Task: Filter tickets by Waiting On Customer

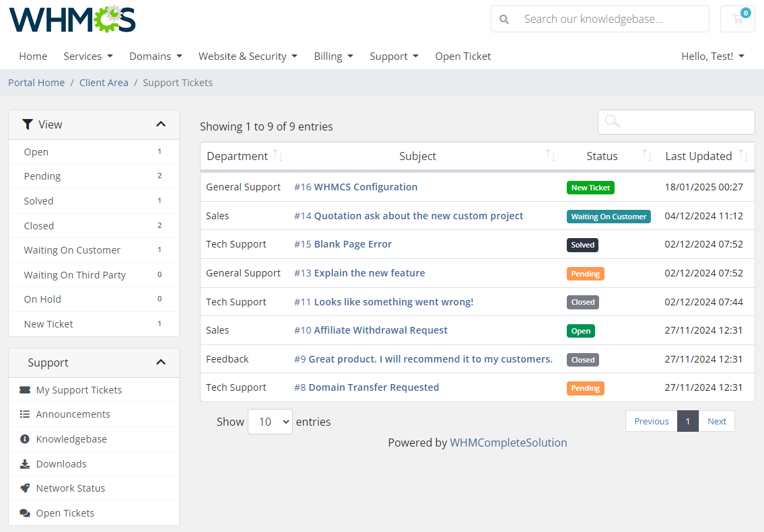Action: (72, 250)
